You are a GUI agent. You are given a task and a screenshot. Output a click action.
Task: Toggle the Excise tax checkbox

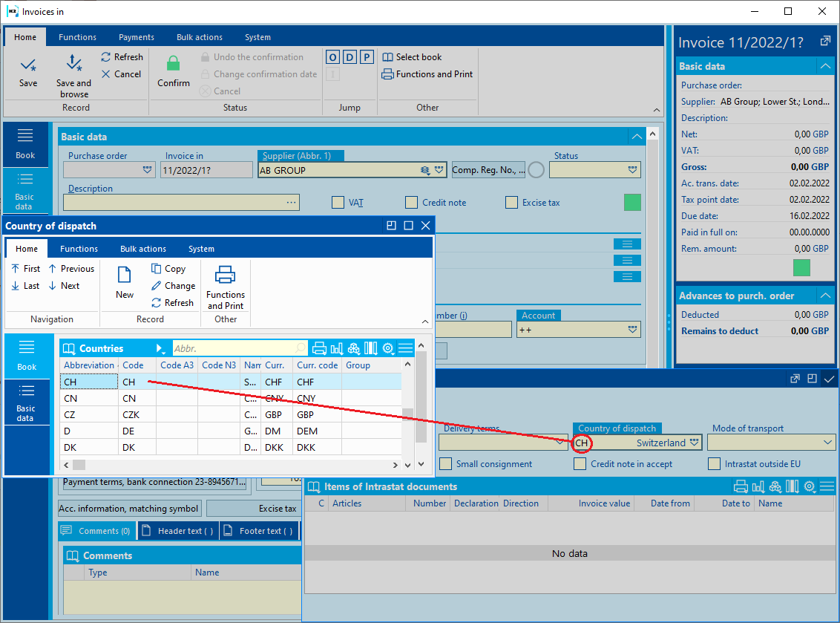click(511, 202)
